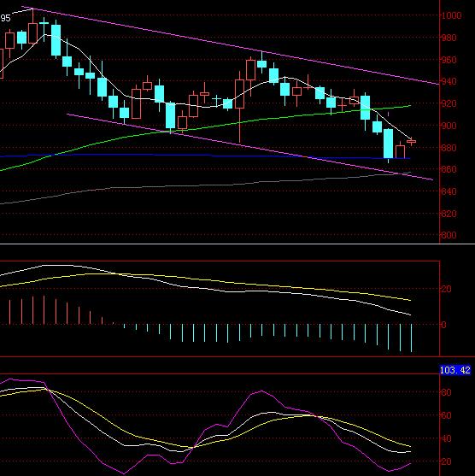Select the 1000 price axis label

pyautogui.click(x=452, y=15)
